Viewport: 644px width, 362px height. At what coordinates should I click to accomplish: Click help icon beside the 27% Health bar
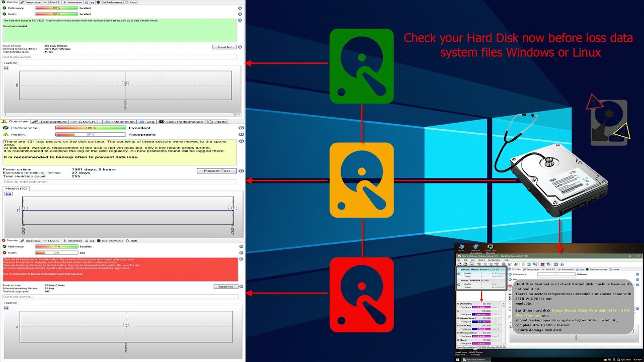point(241,134)
